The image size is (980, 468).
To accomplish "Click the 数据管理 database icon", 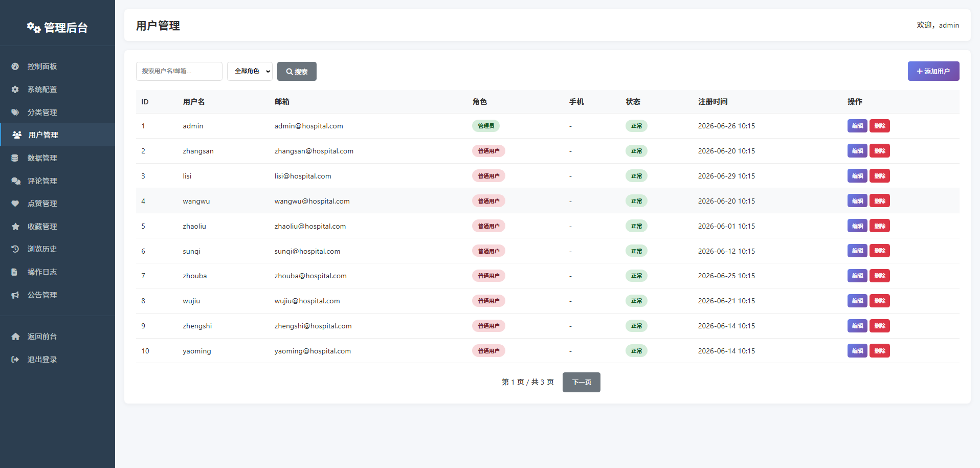I will (15, 158).
